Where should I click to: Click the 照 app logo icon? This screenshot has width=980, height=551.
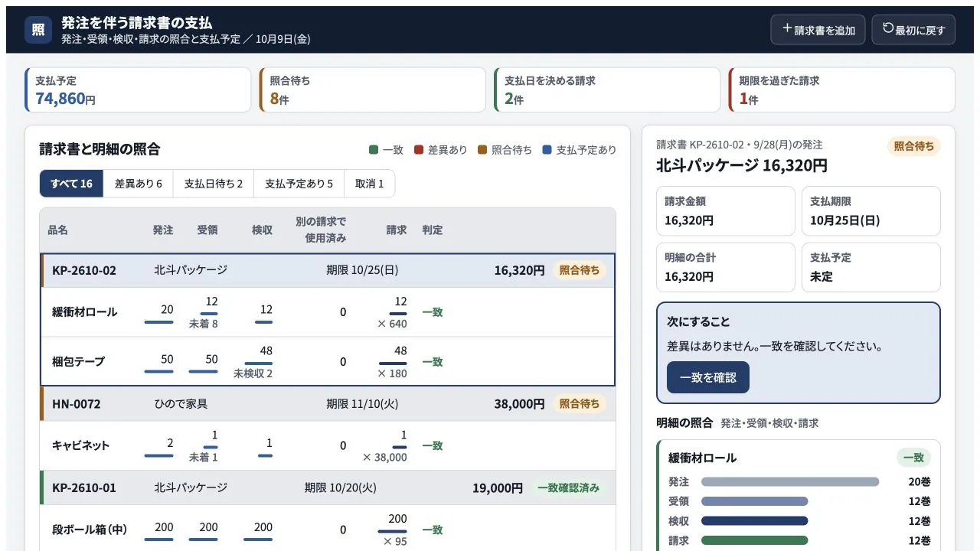point(38,30)
